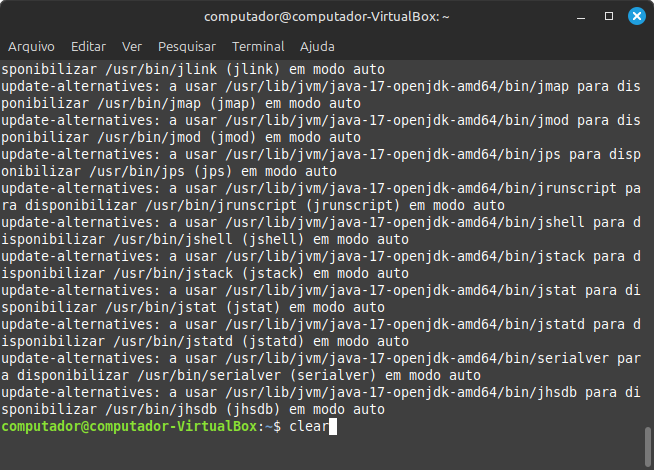Image resolution: width=654 pixels, height=470 pixels.
Task: Open the Arquivo menu
Action: 31,47
